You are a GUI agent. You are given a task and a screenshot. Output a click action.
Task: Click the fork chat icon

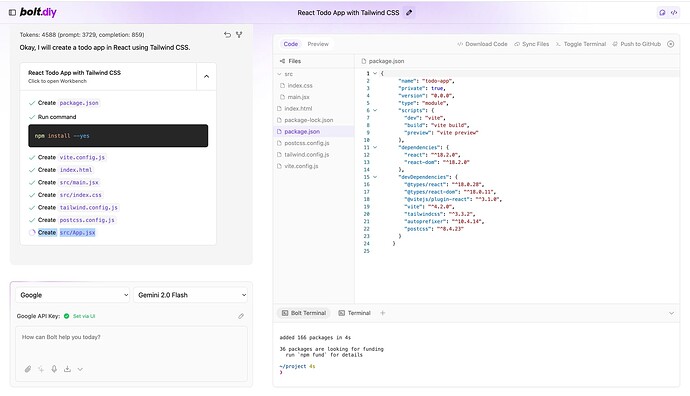pyautogui.click(x=239, y=34)
